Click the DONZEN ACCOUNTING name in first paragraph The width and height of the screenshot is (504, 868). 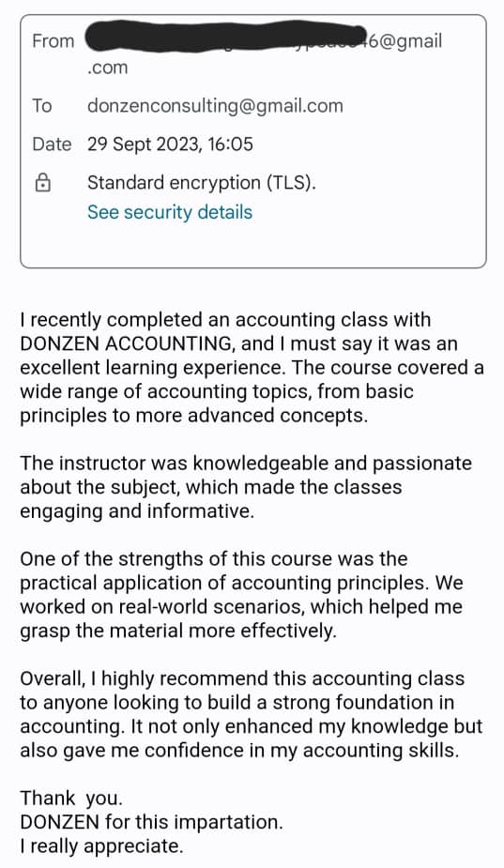coord(125,343)
